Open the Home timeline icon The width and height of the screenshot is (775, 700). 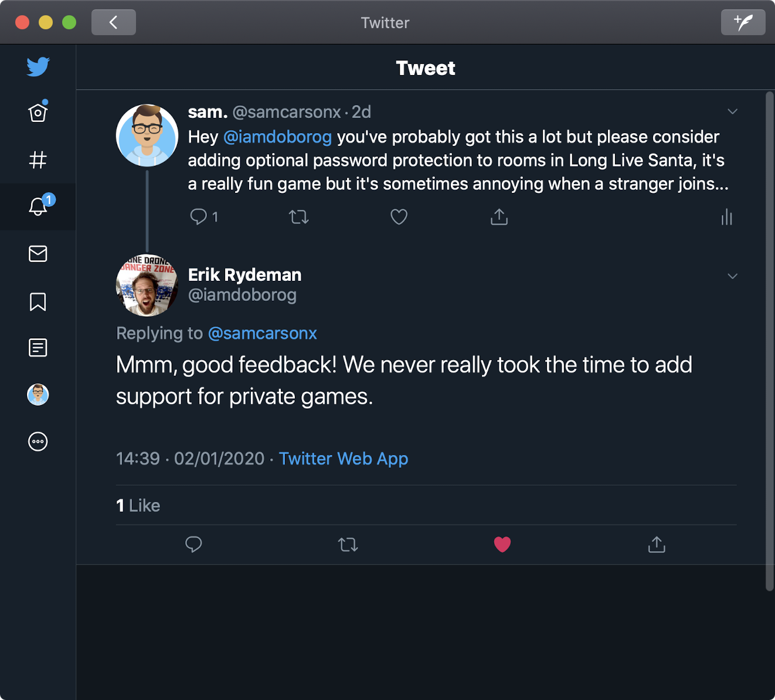[x=38, y=112]
